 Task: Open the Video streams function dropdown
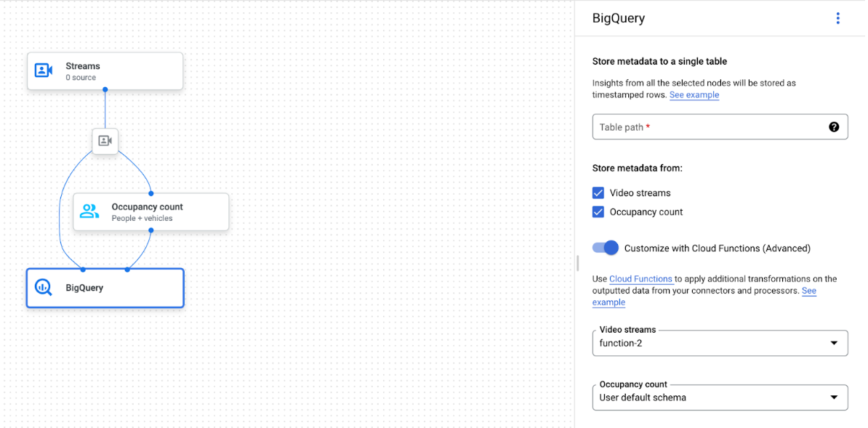(720, 342)
